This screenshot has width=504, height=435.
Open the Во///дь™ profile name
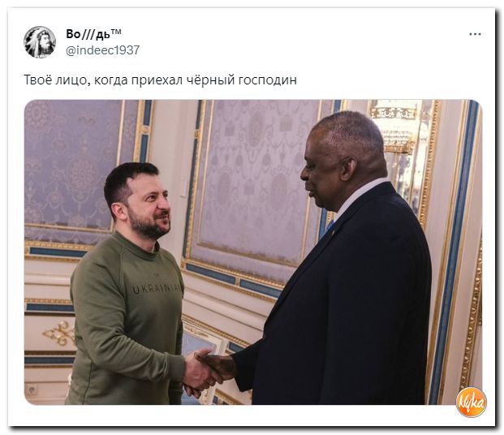pyautogui.click(x=93, y=34)
